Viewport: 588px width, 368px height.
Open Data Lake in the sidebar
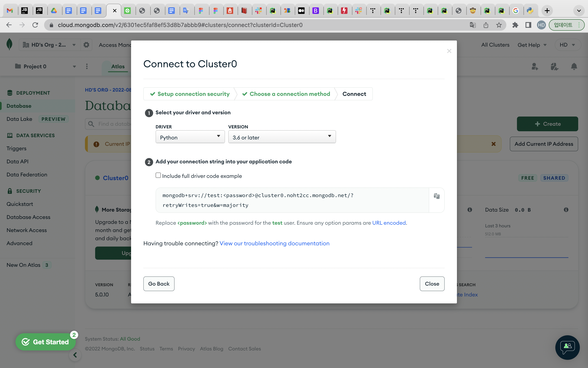tap(19, 119)
